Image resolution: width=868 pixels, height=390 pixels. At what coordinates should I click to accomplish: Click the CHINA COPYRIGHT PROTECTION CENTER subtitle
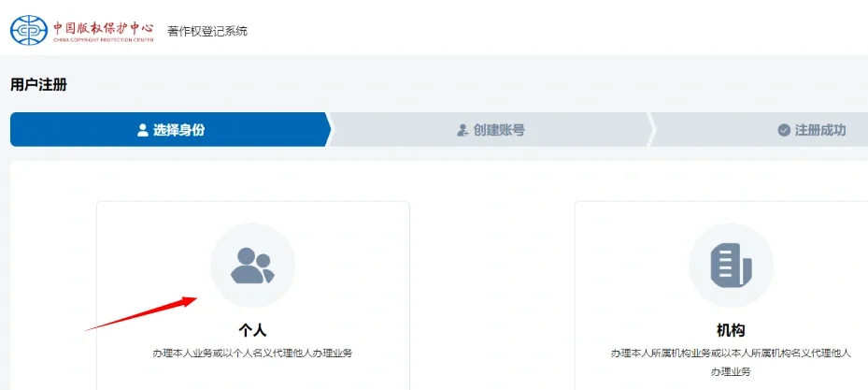[105, 41]
